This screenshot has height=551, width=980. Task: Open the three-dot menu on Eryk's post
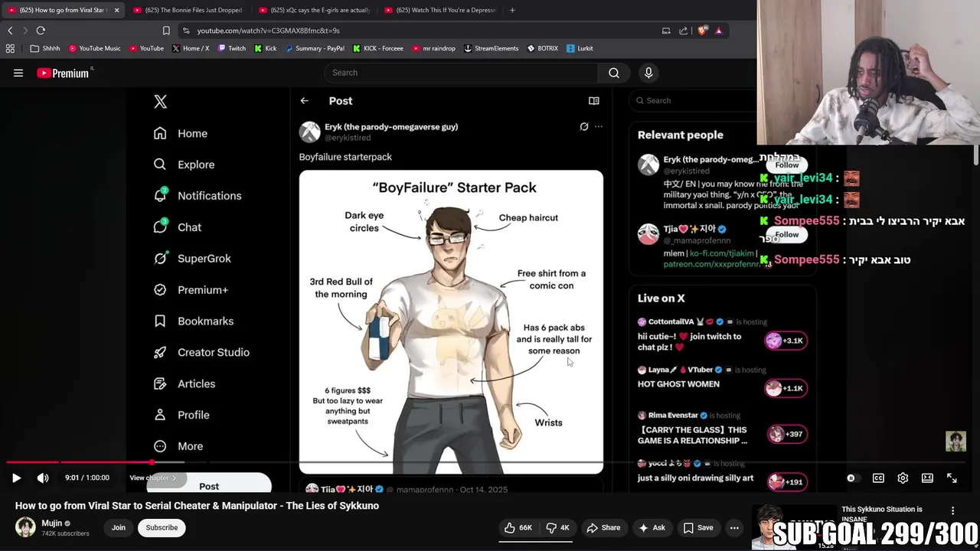point(599,126)
